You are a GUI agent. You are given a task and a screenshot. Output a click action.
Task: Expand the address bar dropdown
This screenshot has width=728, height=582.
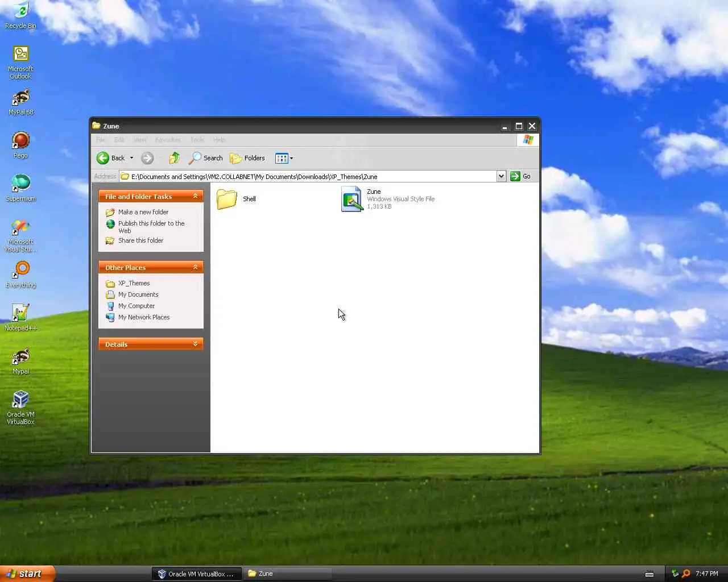(501, 176)
